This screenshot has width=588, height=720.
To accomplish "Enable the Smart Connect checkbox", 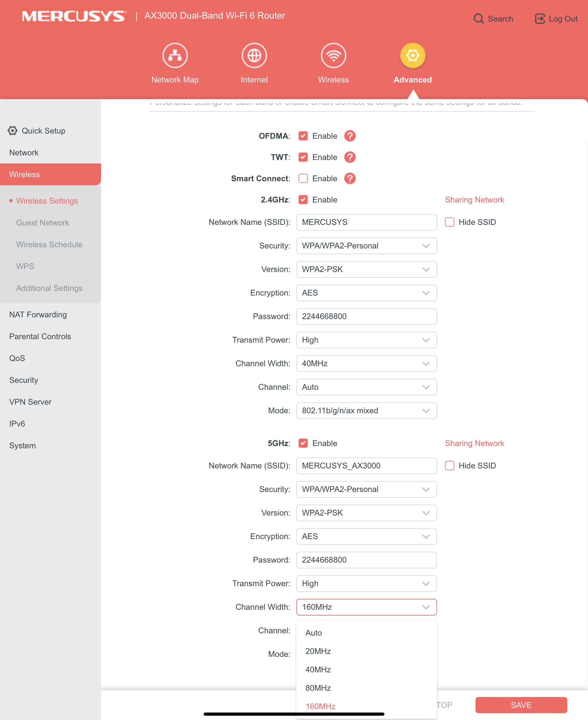I will pos(303,179).
